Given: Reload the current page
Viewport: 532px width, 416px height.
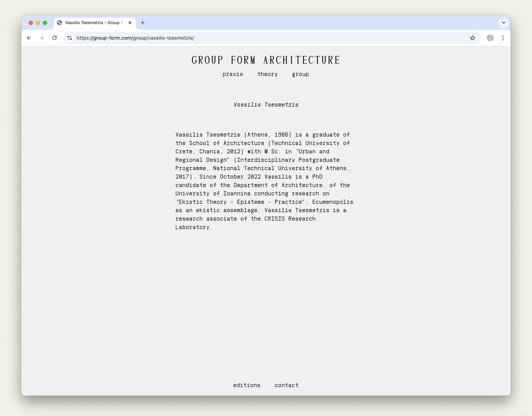Looking at the screenshot, I should pyautogui.click(x=54, y=38).
